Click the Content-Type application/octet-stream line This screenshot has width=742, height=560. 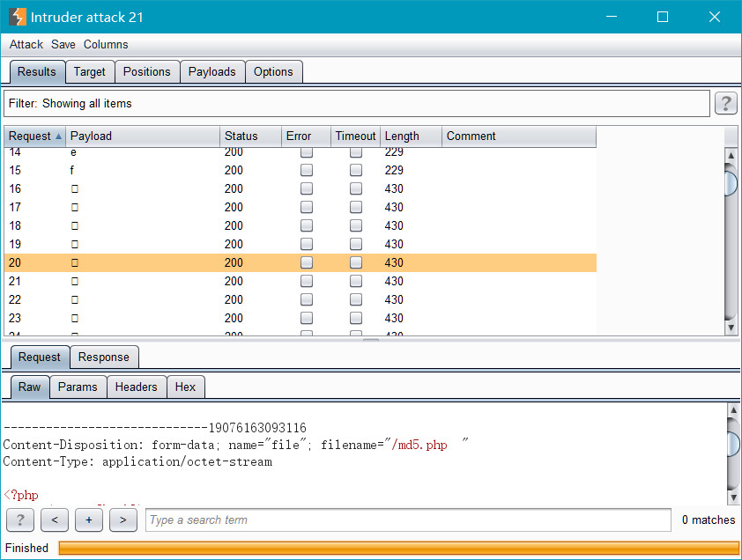click(137, 461)
